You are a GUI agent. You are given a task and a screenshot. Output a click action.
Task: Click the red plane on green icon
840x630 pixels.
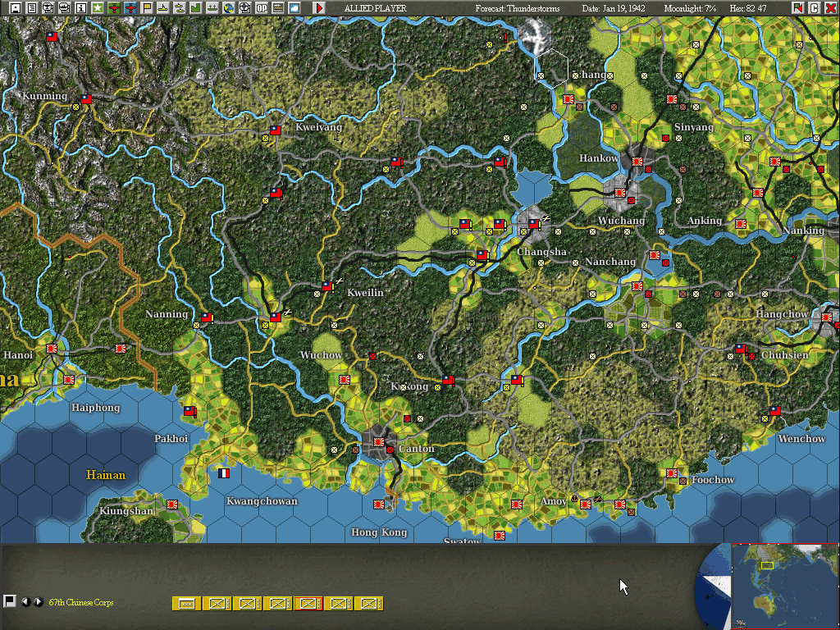coord(113,8)
